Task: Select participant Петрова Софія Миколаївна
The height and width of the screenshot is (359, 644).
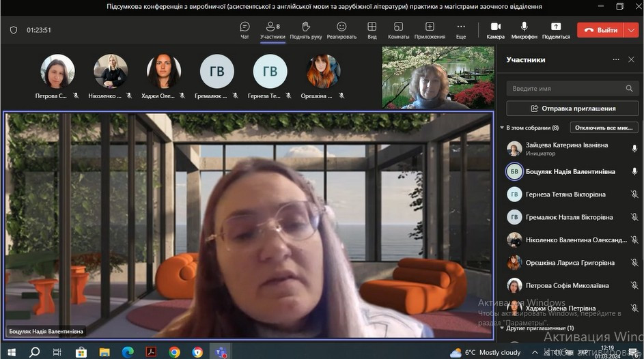Action: tap(572, 285)
